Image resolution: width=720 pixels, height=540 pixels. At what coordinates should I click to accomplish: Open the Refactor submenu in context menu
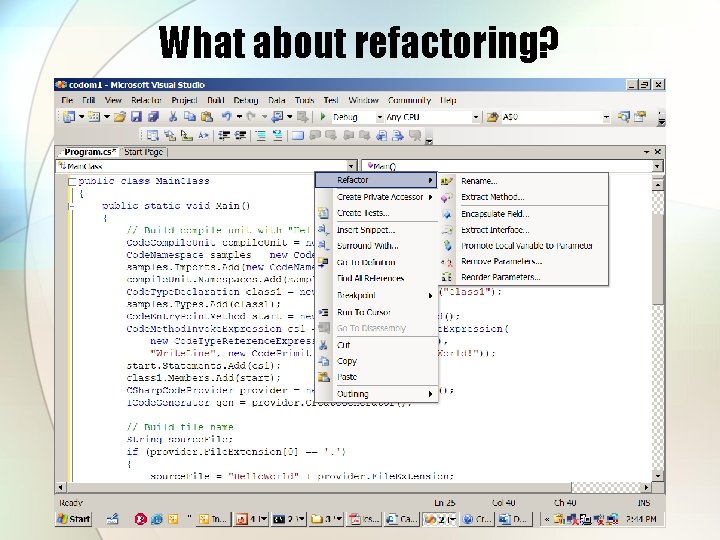click(x=376, y=180)
